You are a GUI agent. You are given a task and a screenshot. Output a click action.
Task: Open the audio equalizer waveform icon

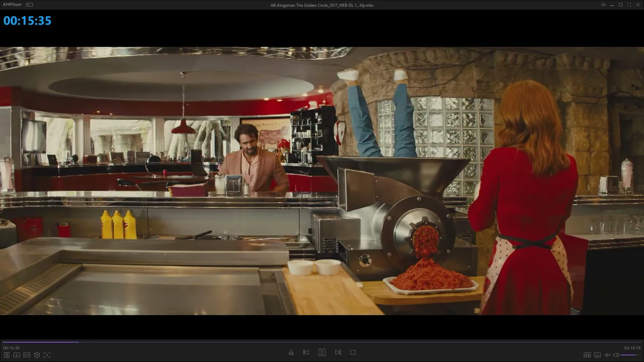607,355
